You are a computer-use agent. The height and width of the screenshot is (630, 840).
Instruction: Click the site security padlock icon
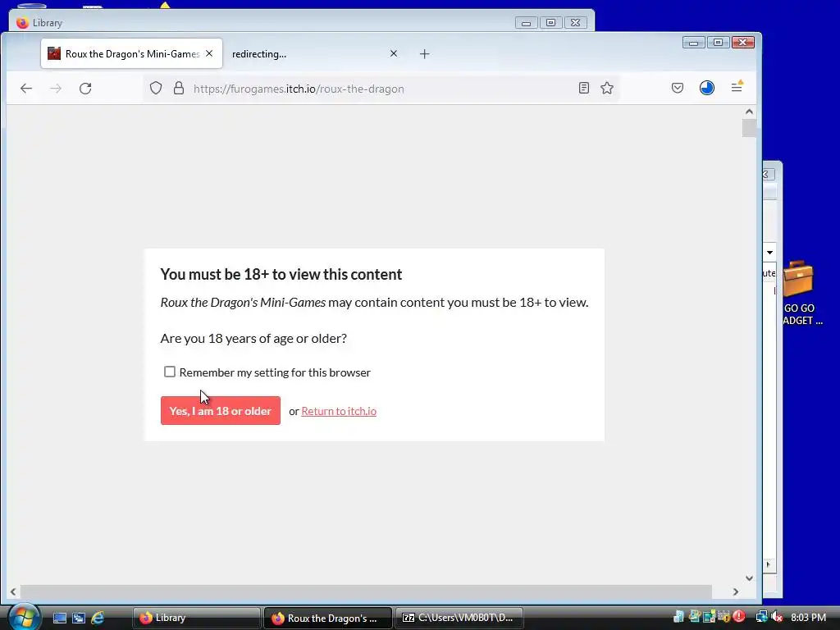pyautogui.click(x=179, y=89)
